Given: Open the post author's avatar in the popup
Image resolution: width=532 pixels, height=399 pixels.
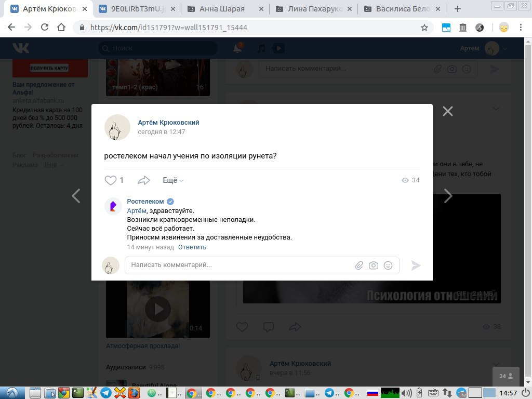Looking at the screenshot, I should coord(117,127).
